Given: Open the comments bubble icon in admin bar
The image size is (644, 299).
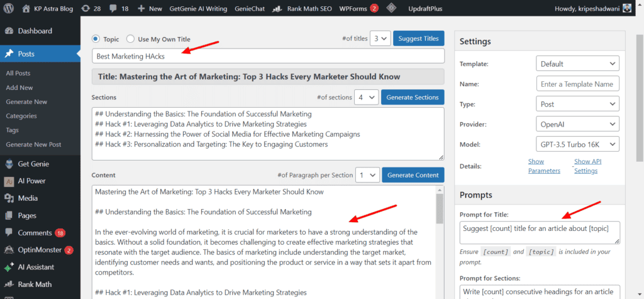Looking at the screenshot, I should tap(113, 9).
